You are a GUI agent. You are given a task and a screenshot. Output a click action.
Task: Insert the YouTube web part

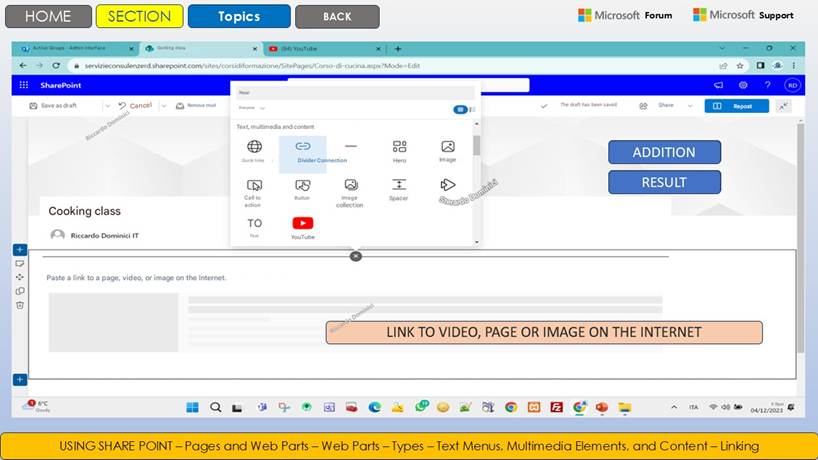point(303,227)
